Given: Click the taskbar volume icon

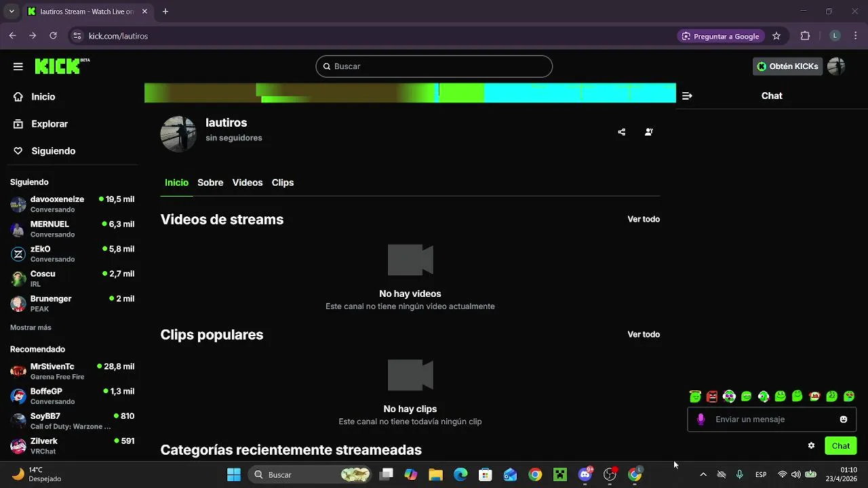Looking at the screenshot, I should [x=796, y=475].
